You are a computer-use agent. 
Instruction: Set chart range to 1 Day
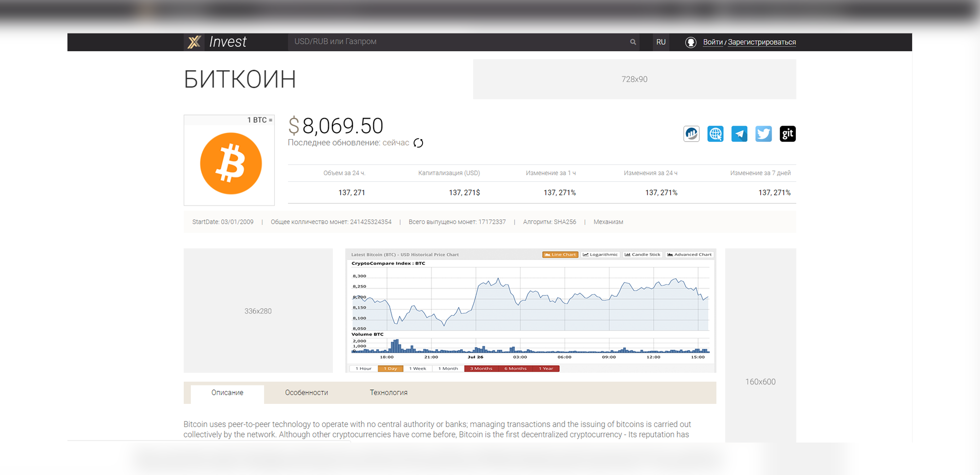391,368
